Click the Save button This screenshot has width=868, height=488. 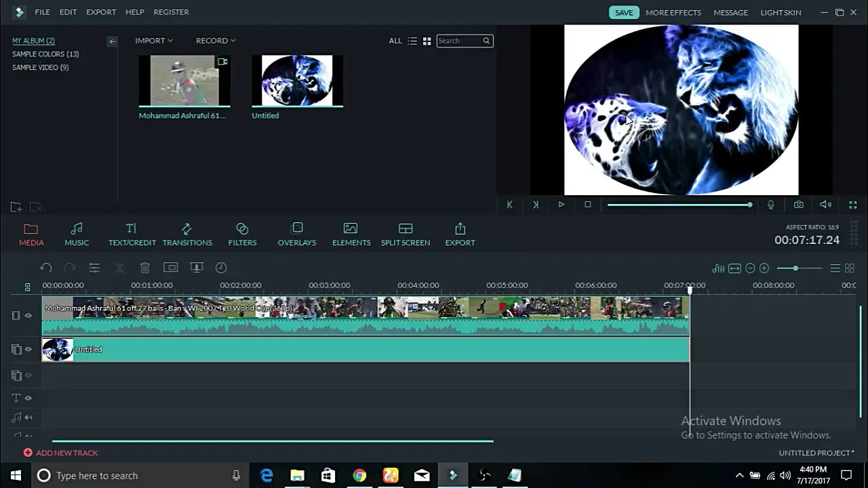tap(624, 12)
